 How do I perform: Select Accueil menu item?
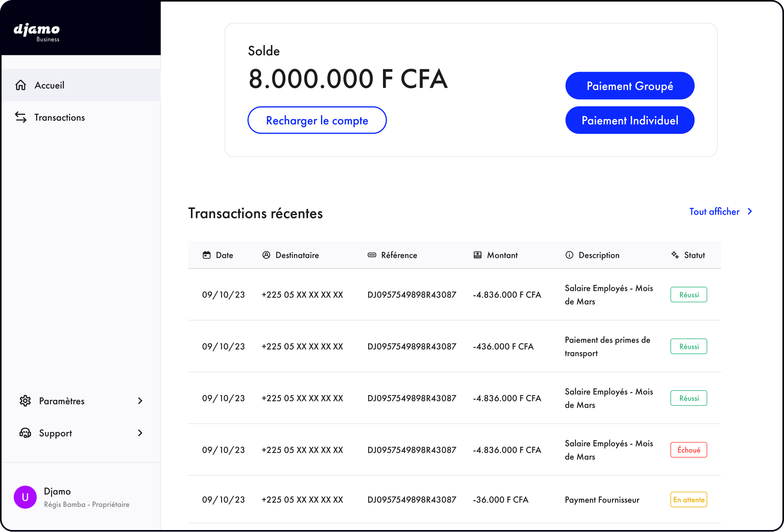[x=49, y=85]
